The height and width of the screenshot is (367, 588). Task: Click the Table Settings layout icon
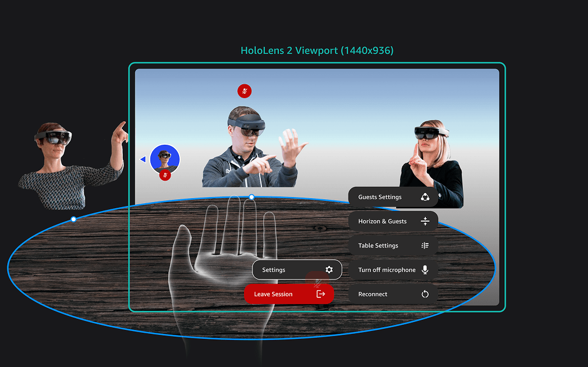pos(425,246)
